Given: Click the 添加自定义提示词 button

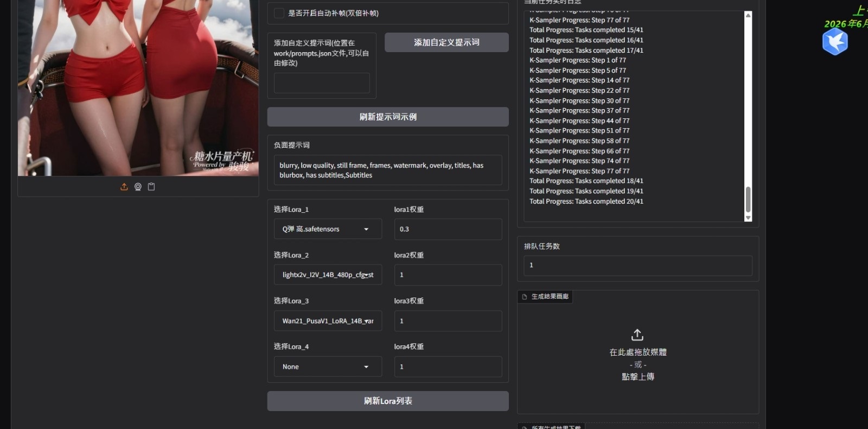Looking at the screenshot, I should pyautogui.click(x=446, y=42).
